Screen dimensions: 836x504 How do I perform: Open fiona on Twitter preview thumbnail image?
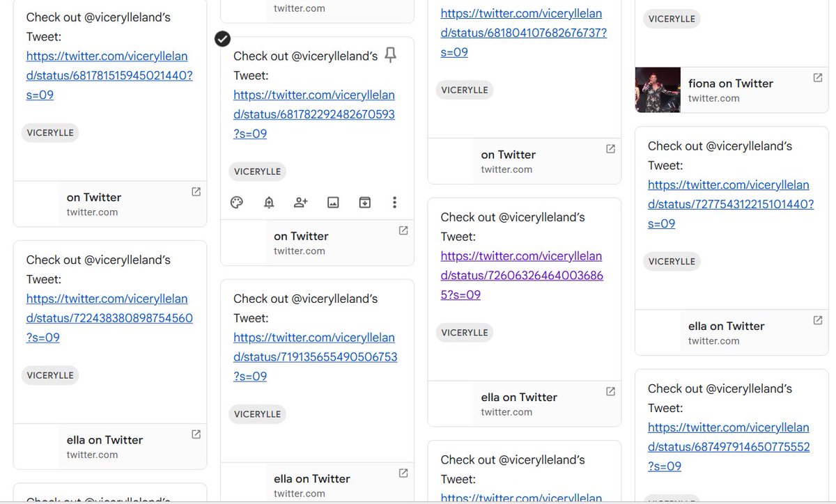(x=658, y=90)
